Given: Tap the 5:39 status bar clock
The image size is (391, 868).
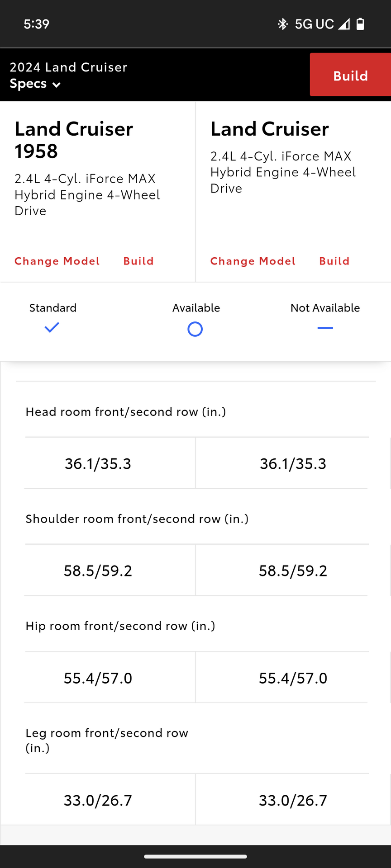Looking at the screenshot, I should pyautogui.click(x=36, y=24).
